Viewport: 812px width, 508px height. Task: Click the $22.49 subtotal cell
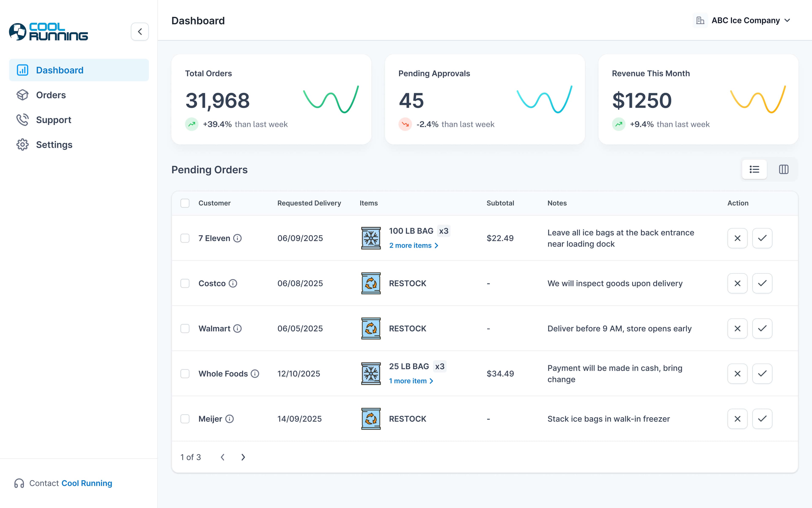500,238
